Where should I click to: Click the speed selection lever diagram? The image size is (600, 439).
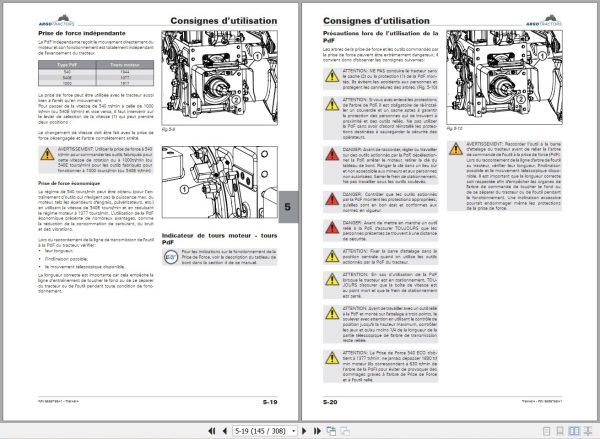click(220, 182)
